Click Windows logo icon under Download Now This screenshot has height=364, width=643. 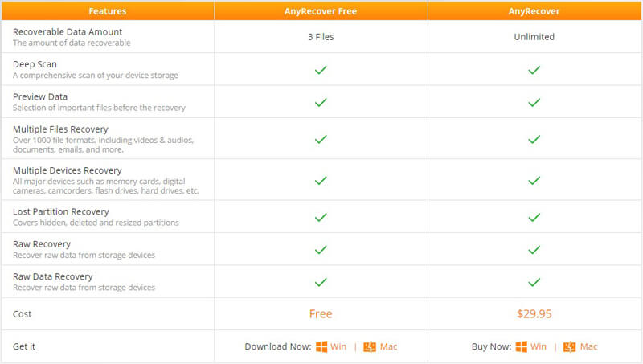point(321,347)
